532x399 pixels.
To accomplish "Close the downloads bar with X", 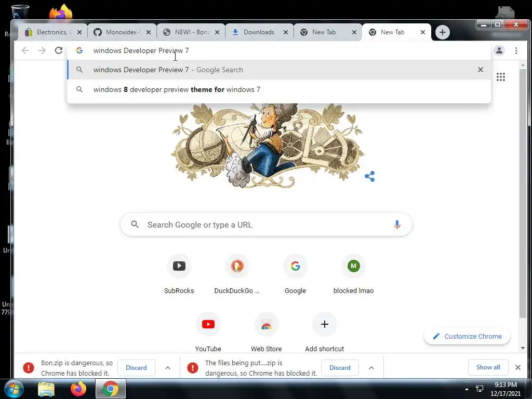I will 518,367.
